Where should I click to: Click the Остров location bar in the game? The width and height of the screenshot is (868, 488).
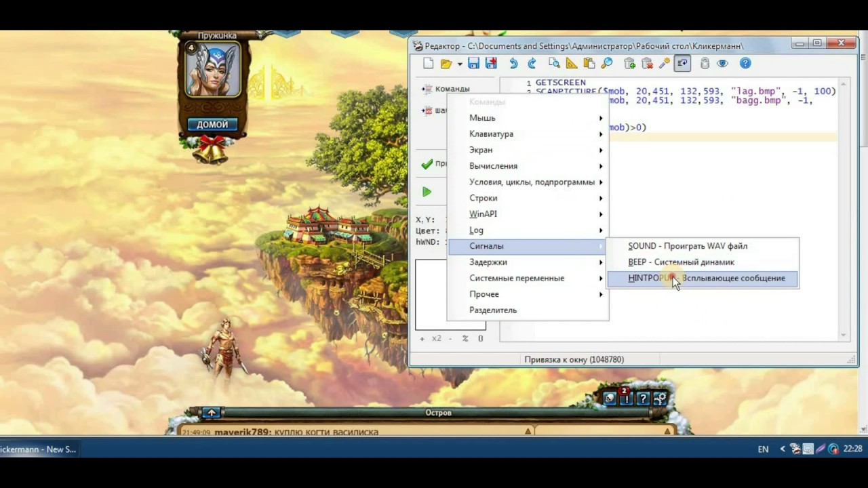click(438, 413)
